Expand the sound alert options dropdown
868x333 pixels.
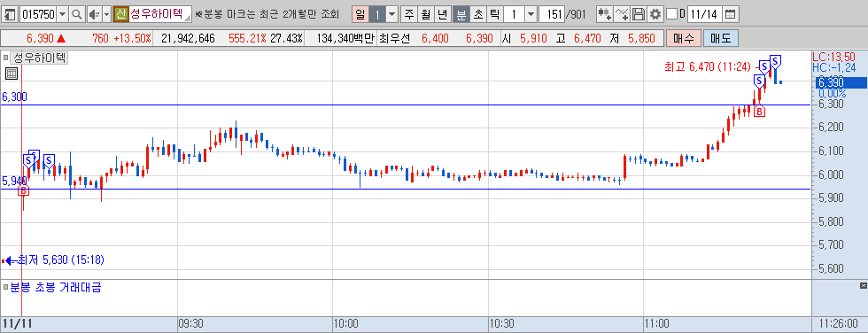tap(107, 14)
